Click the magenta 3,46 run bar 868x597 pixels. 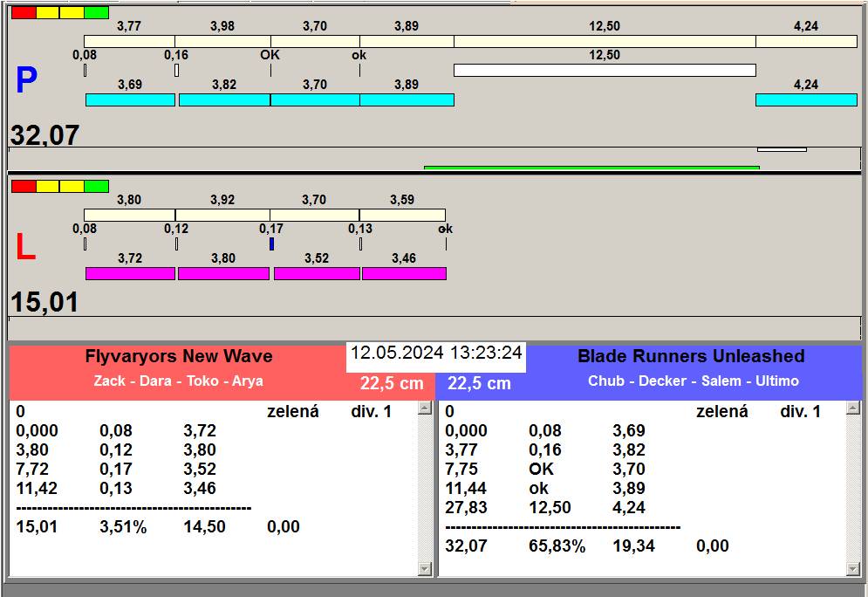[404, 274]
